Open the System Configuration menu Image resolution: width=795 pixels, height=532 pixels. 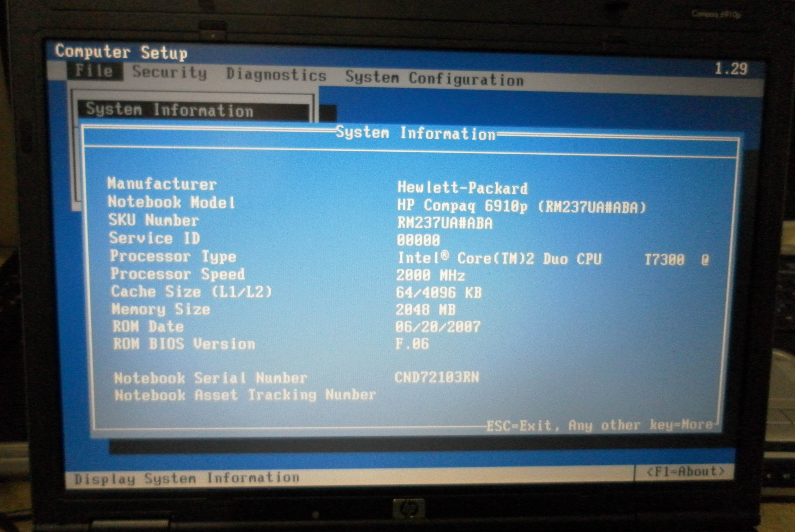click(434, 79)
